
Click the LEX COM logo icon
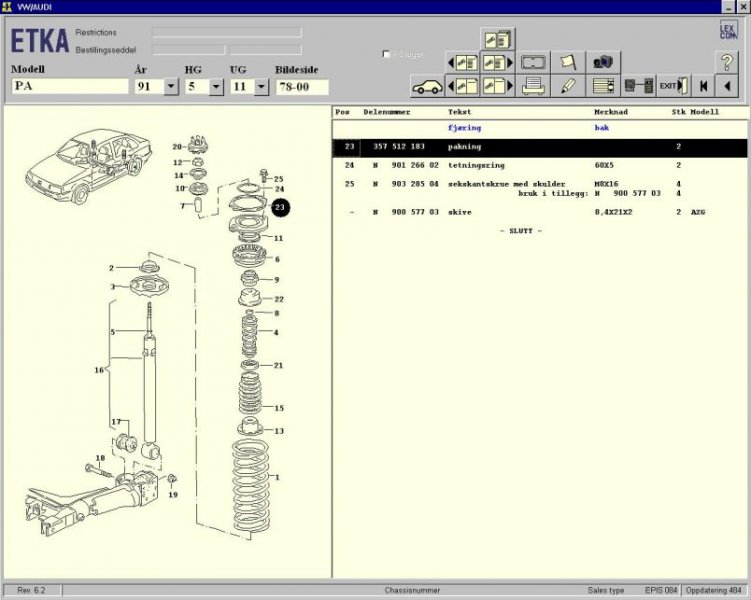coord(728,30)
